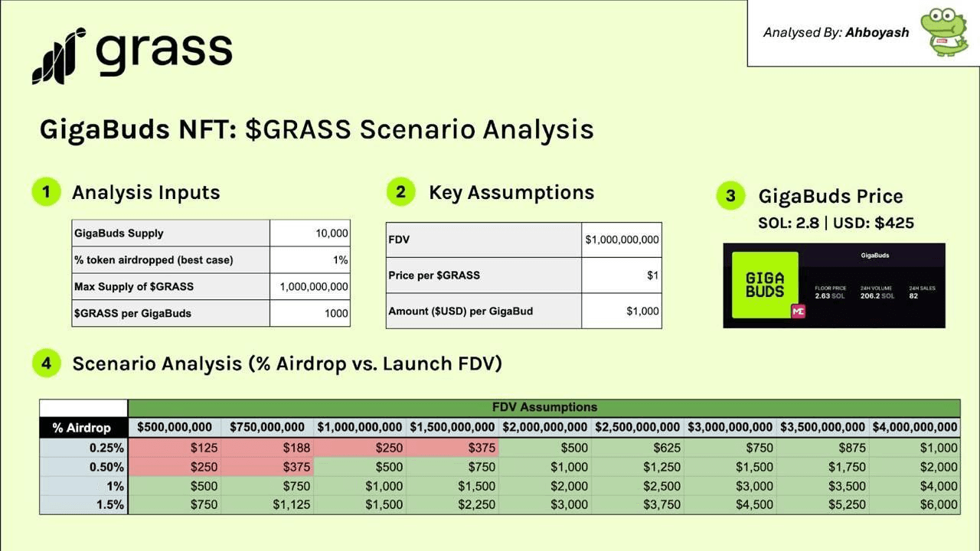Select the '0.50%' airdrop row label
The width and height of the screenshot is (980, 551).
(83, 467)
